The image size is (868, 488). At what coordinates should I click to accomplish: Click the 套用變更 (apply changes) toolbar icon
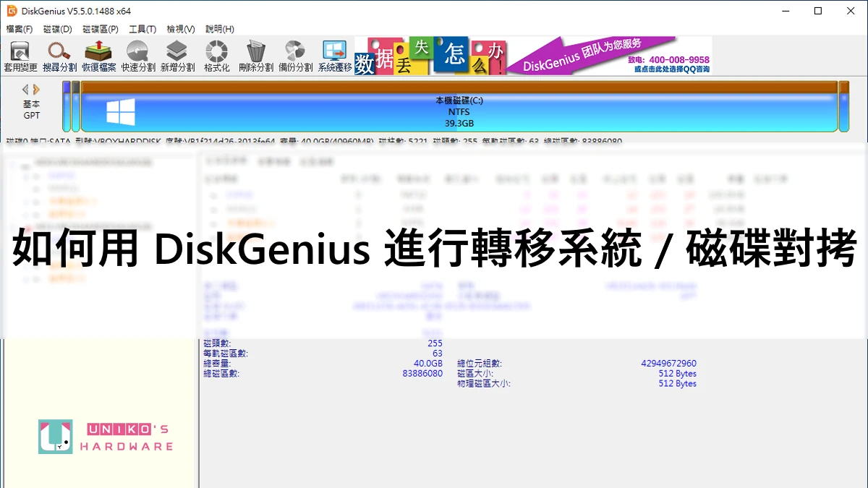[x=20, y=56]
